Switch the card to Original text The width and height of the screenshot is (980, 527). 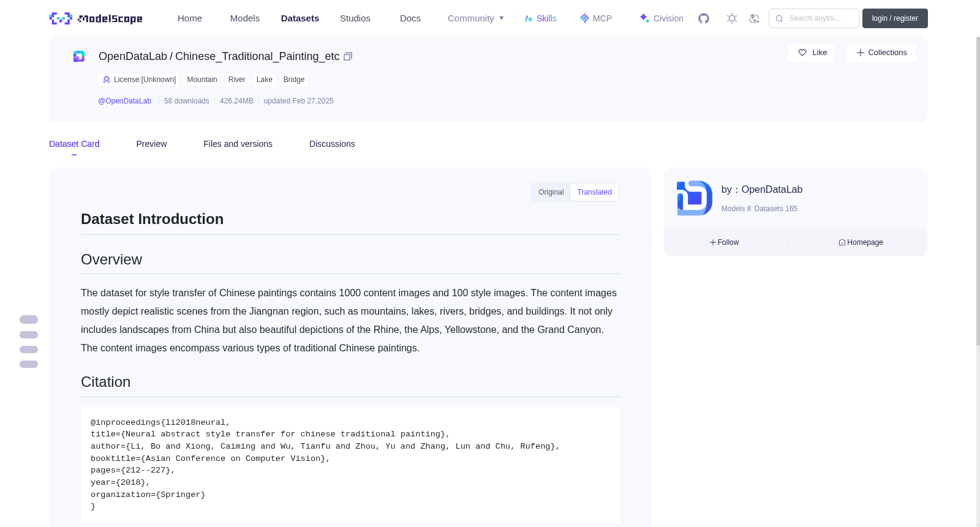pos(551,192)
